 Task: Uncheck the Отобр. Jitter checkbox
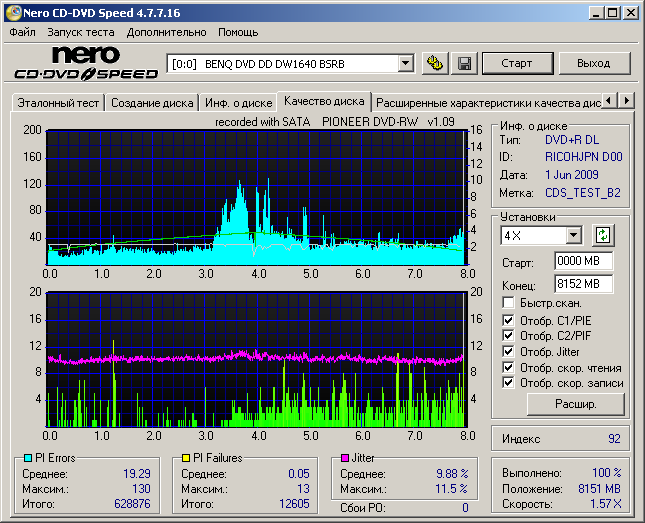[x=508, y=351]
